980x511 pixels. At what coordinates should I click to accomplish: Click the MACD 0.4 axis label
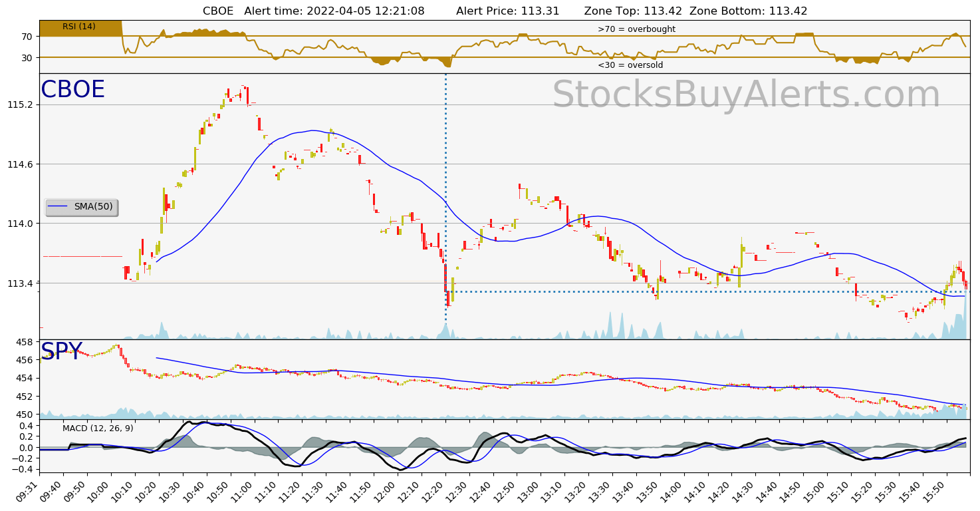(x=27, y=426)
